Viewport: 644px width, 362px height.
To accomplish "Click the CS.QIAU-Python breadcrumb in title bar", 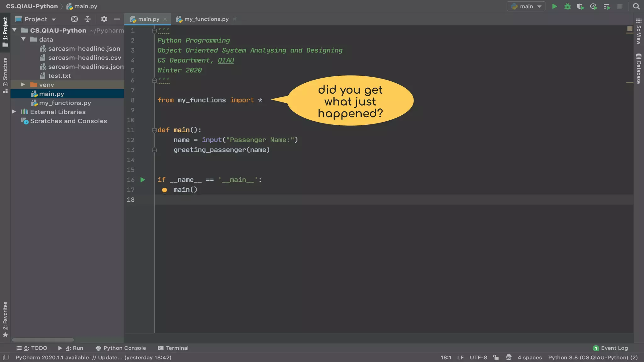I will click(x=32, y=6).
